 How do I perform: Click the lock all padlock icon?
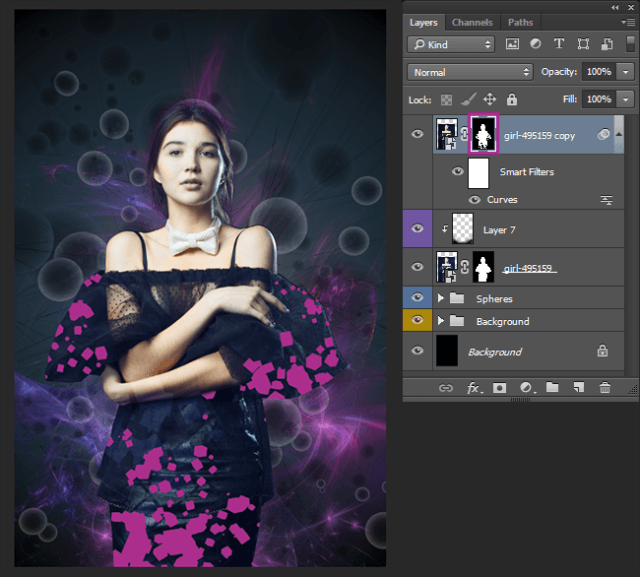512,100
